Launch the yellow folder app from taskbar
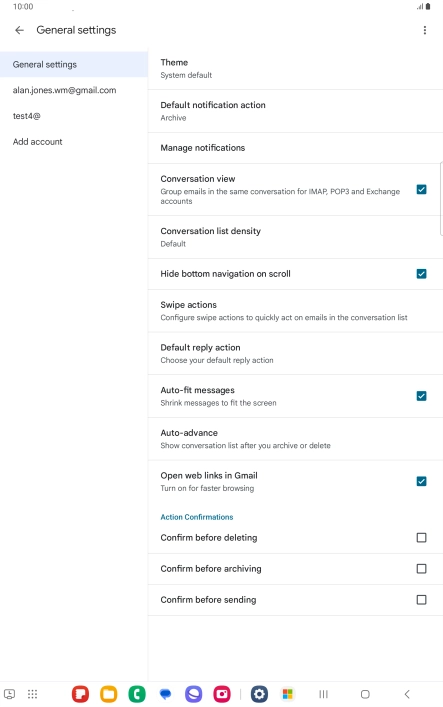 point(109,694)
